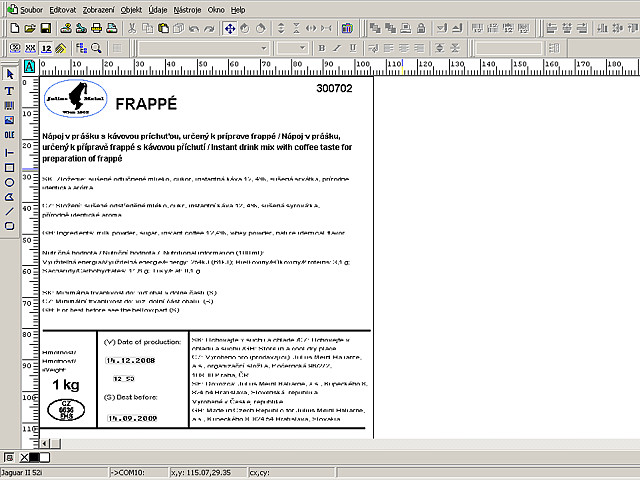The height and width of the screenshot is (480, 640).
Task: Select the arrow pointer tool
Action: click(9, 74)
